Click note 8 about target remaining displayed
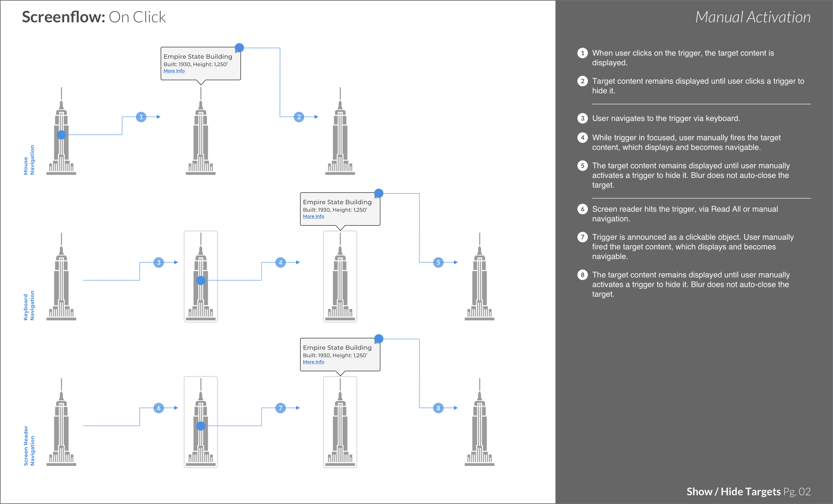Viewport: 833px width, 504px height. [x=691, y=284]
